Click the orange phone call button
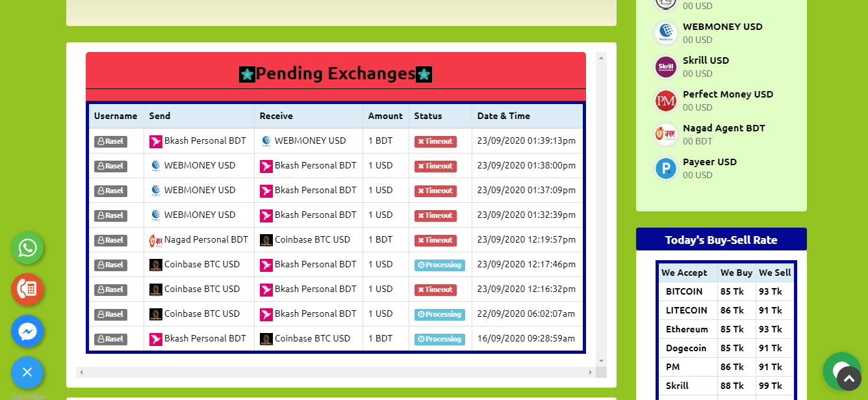This screenshot has height=400, width=868. coord(27,289)
